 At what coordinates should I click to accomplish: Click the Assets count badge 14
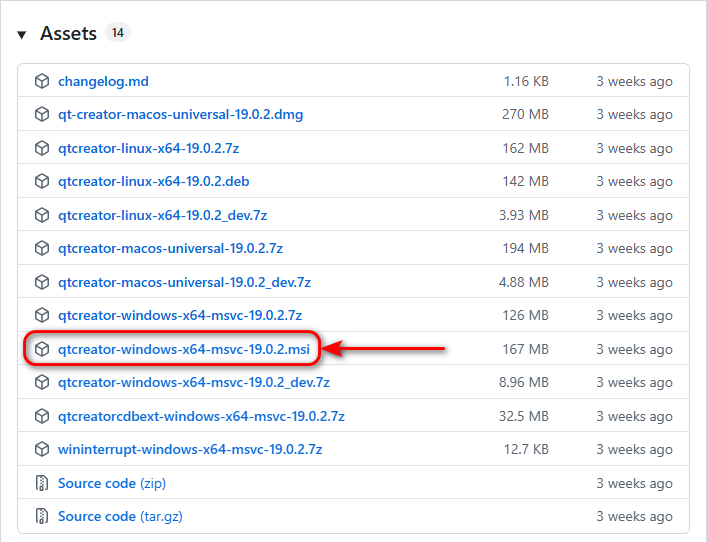click(118, 33)
